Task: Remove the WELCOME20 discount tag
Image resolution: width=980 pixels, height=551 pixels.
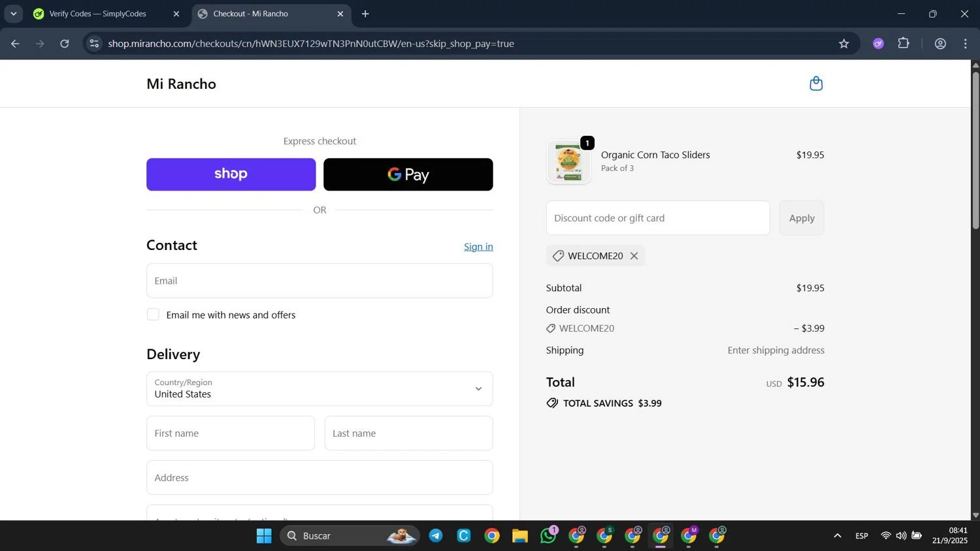Action: coord(634,256)
